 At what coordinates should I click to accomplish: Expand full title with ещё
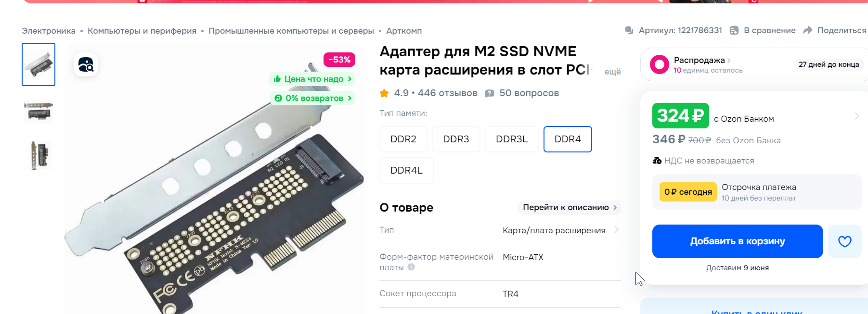612,72
